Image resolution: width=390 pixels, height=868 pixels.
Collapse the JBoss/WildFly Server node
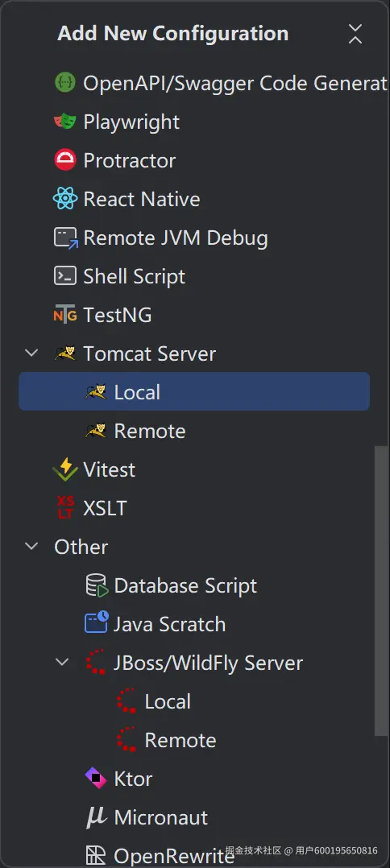point(63,662)
